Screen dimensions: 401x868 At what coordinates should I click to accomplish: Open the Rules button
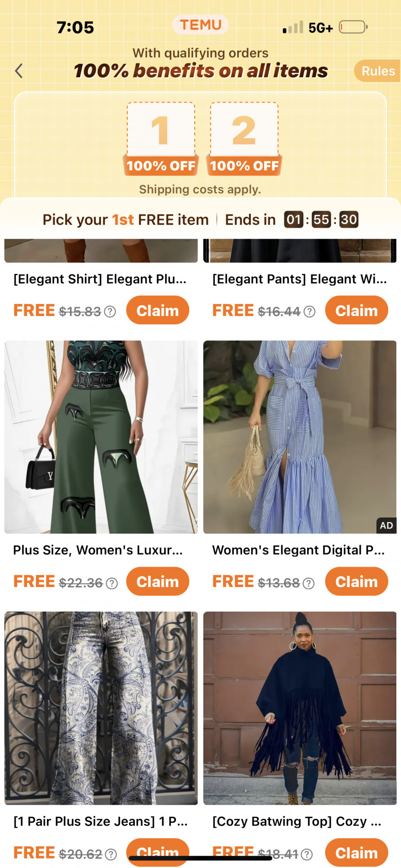point(378,71)
